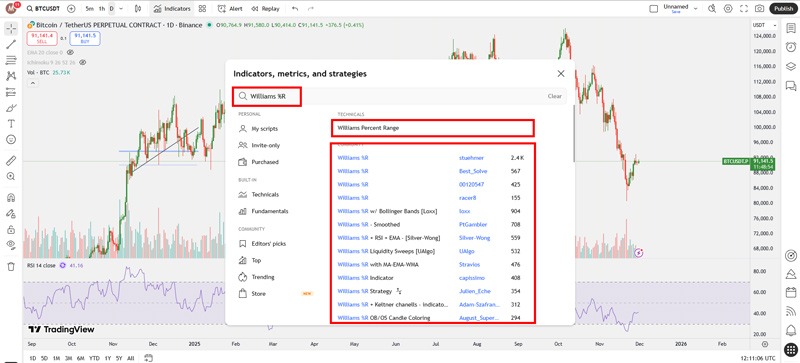Viewport: 800px width, 363px height.
Task: Take a snapshot with the camera icon
Action: pos(760,9)
